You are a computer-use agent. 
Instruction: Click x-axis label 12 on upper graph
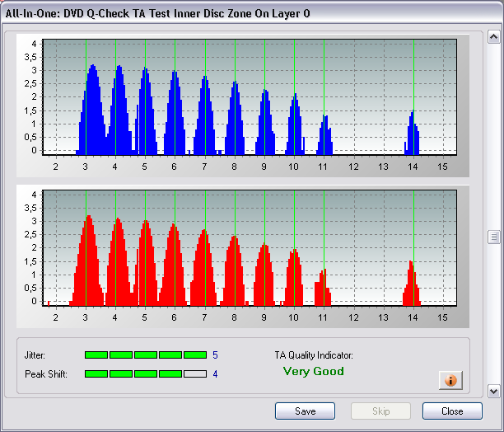pos(353,167)
